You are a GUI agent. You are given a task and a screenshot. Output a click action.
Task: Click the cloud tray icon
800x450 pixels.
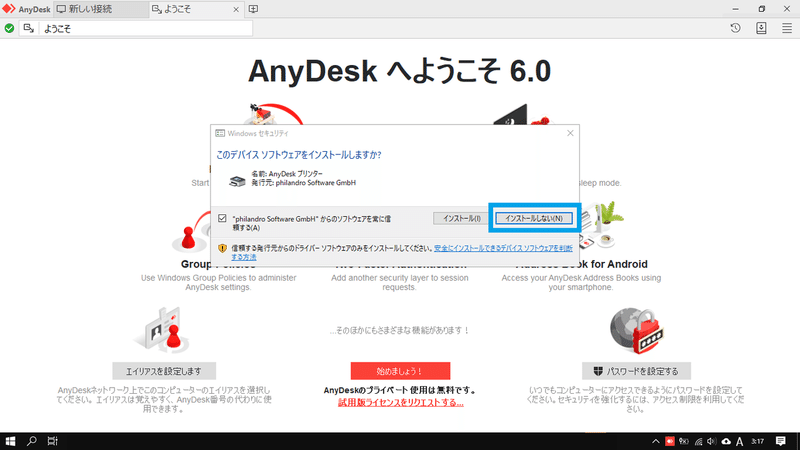(x=726, y=441)
